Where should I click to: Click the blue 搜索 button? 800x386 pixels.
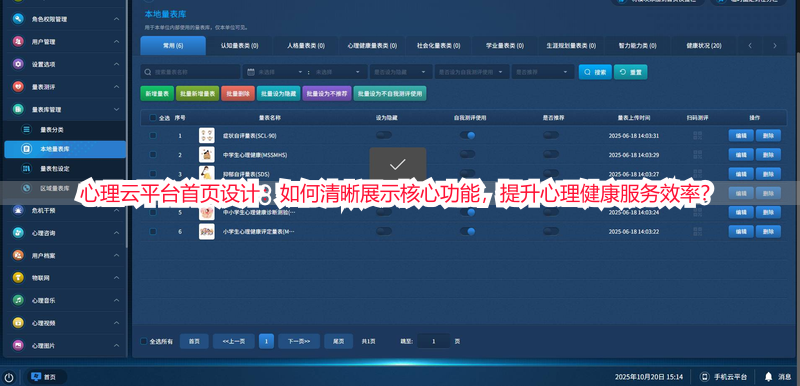point(595,72)
